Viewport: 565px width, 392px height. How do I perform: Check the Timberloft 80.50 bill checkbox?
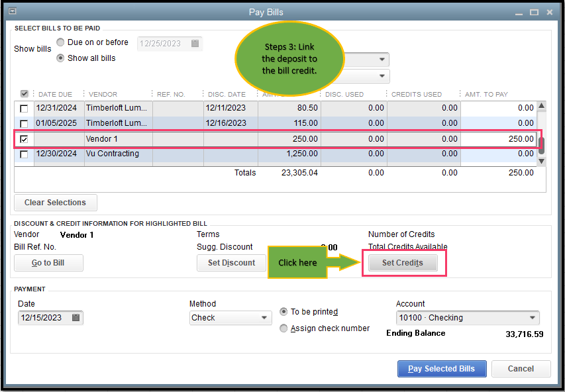coord(24,108)
